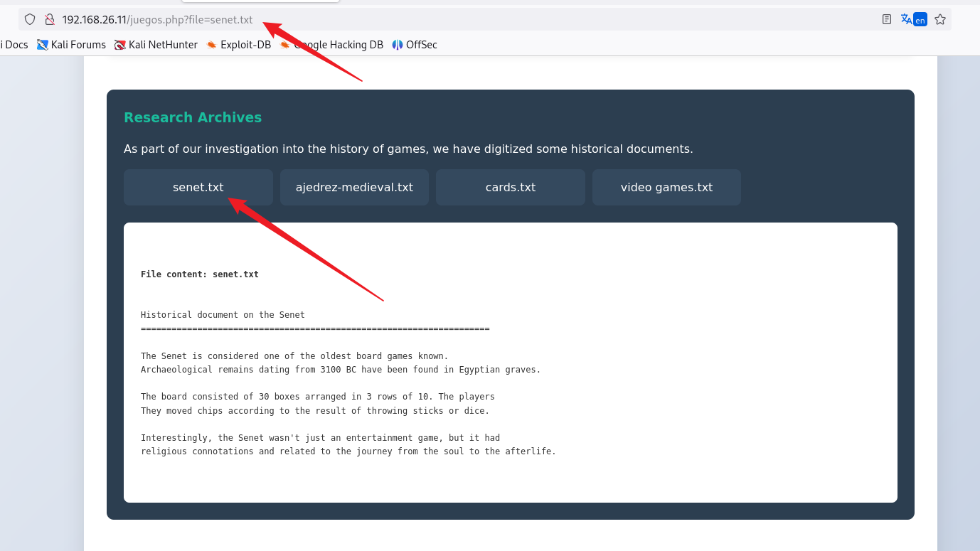Click the sentence about digitized historical documents
Image resolution: width=980 pixels, height=551 pixels.
[x=408, y=149]
